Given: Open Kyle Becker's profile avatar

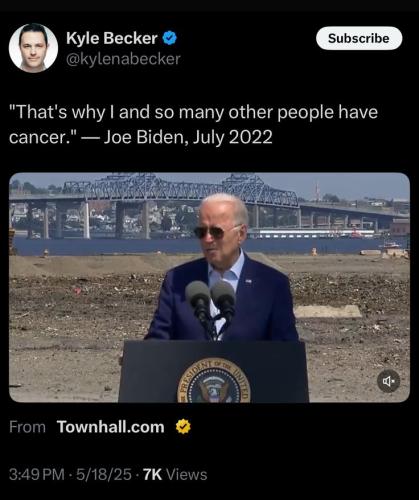Looking at the screenshot, I should (33, 48).
